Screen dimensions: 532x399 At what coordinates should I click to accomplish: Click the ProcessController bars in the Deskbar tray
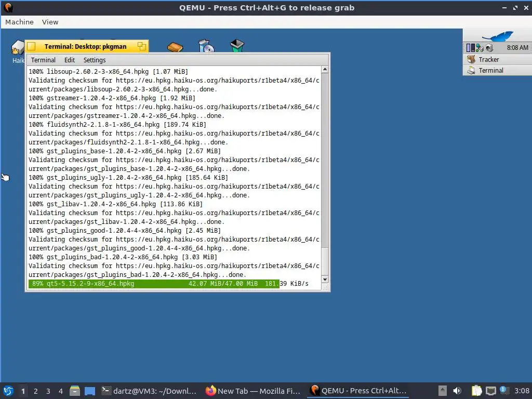click(x=471, y=48)
